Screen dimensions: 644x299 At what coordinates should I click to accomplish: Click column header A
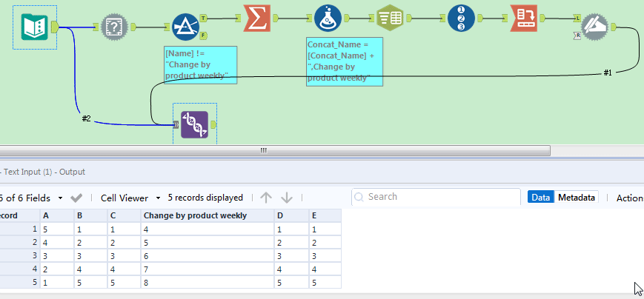(56, 215)
